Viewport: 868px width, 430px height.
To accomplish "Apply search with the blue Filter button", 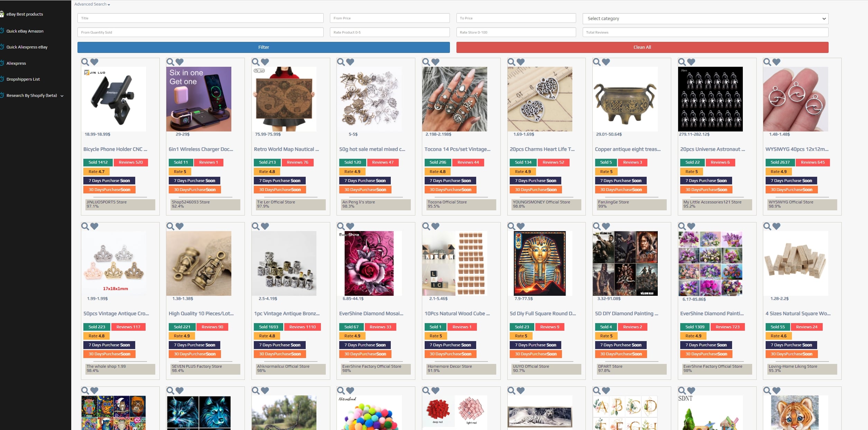I will [264, 47].
